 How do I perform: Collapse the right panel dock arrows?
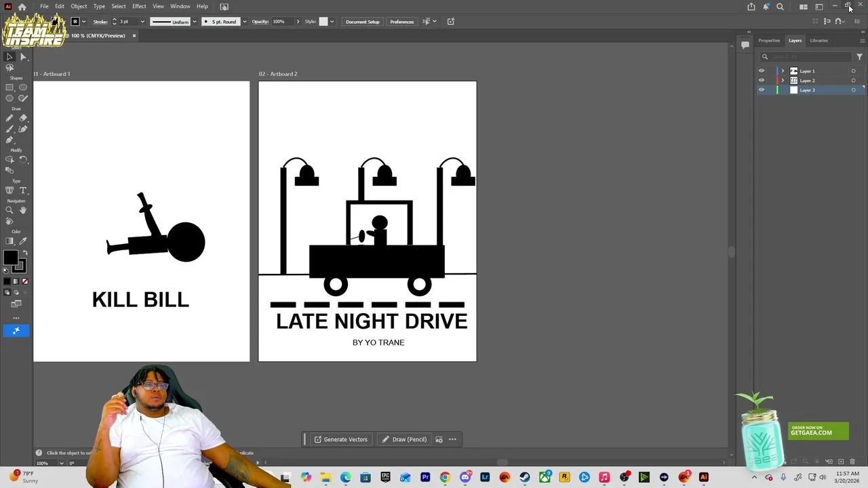coord(863,32)
